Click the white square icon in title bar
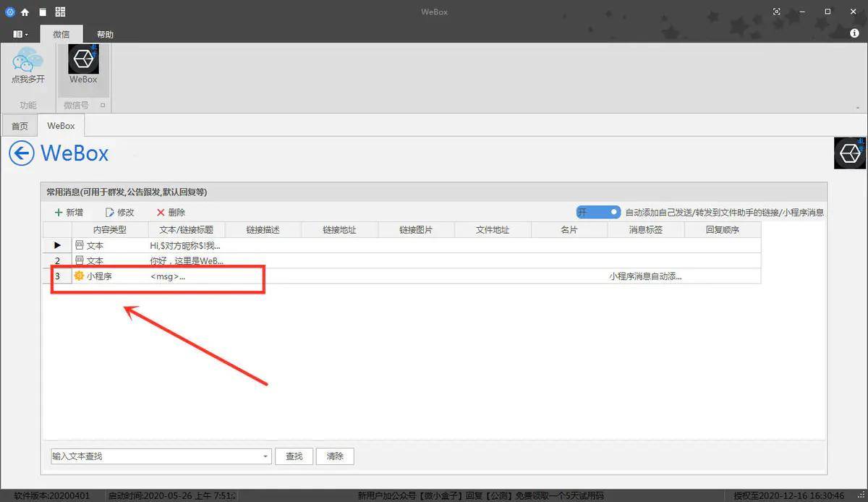This screenshot has height=502, width=868. pos(43,12)
